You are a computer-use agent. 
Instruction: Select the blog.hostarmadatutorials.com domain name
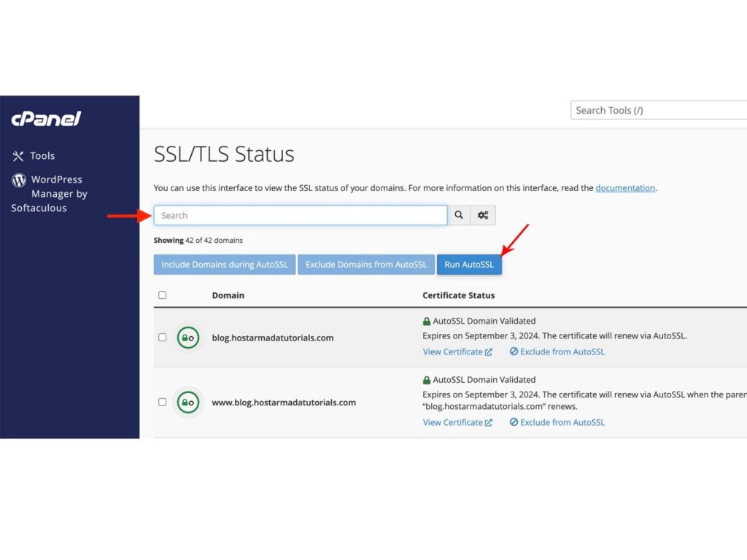point(273,338)
